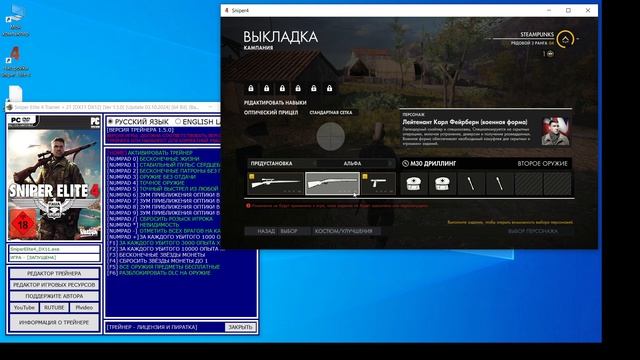Select the ENGLISH language radio button
The width and height of the screenshot is (640, 360).
click(178, 122)
